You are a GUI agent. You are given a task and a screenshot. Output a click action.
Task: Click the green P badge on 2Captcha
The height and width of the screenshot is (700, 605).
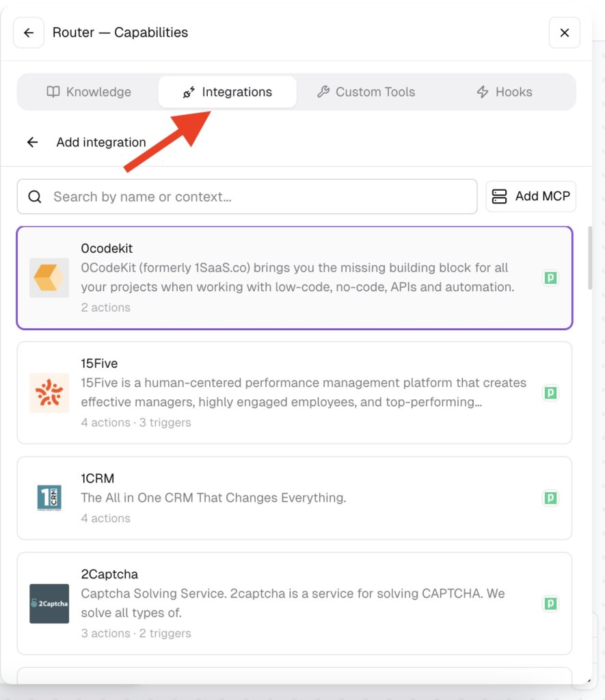550,604
